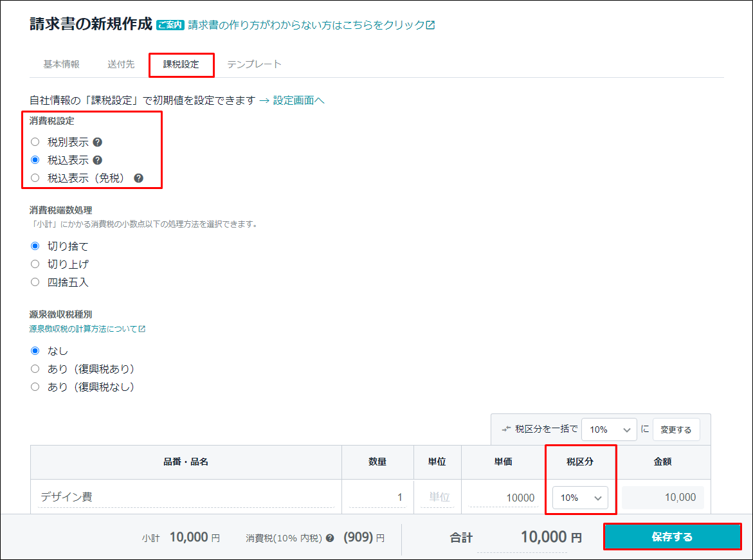Click amount cell showing 10,000

pos(663,498)
